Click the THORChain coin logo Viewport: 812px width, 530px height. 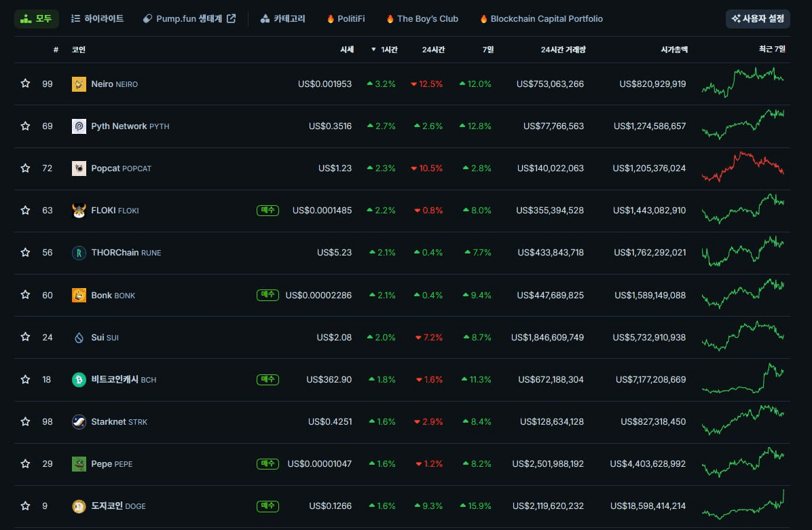(79, 253)
